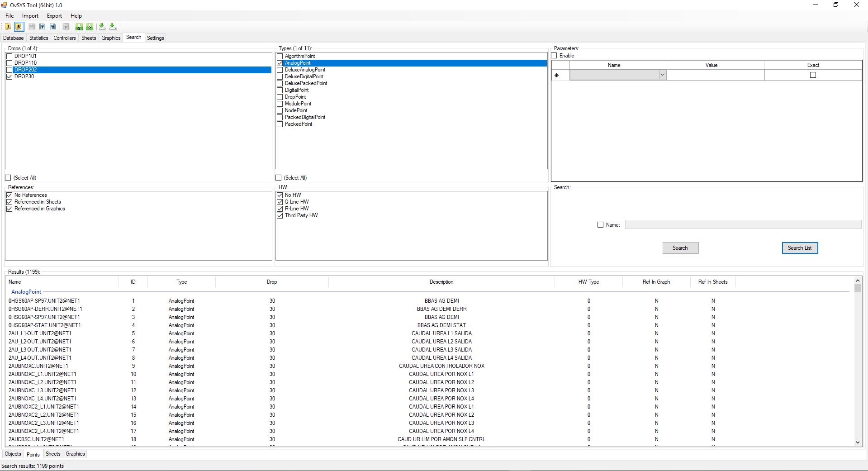
Task: Switch to the Controllers tab
Action: click(65, 38)
